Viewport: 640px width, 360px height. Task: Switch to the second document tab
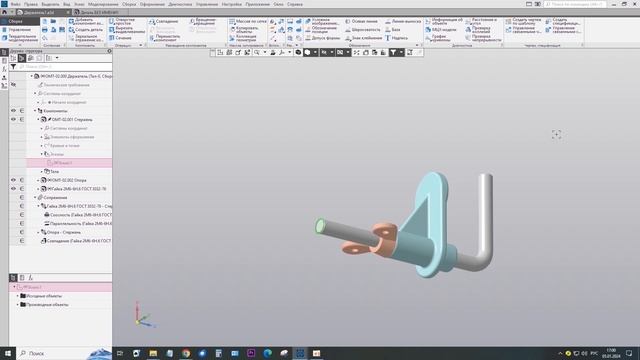click(99, 12)
